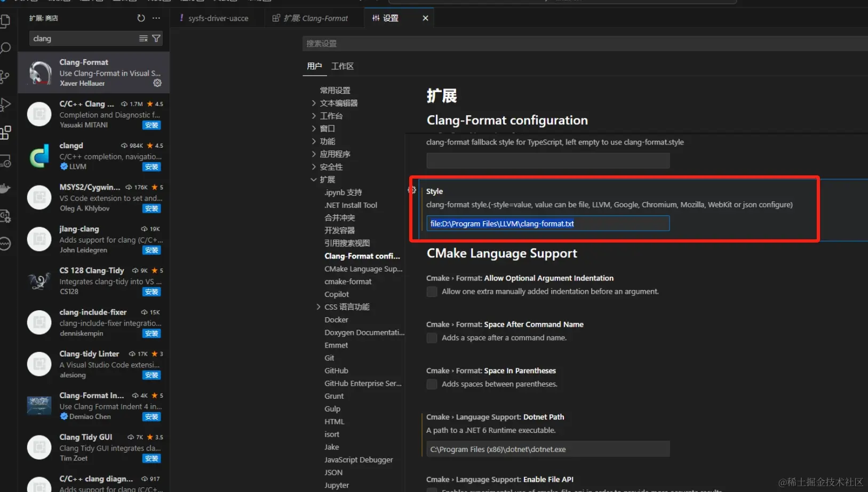Expand 工作台 settings section
868x492 pixels.
click(314, 116)
